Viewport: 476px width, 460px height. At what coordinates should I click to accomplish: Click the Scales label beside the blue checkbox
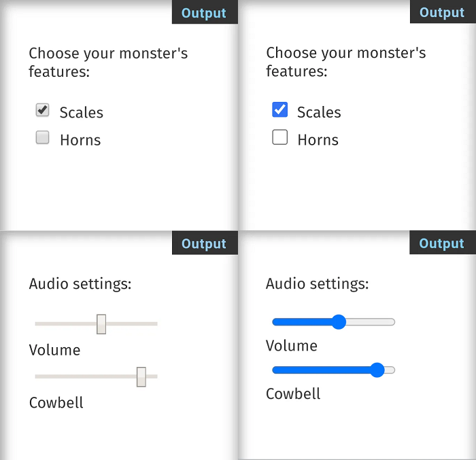(x=319, y=113)
